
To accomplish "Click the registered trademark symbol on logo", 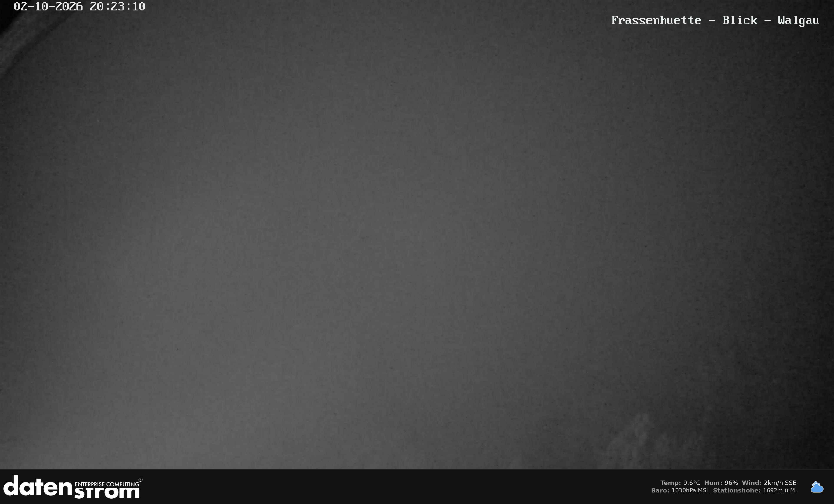I will pyautogui.click(x=141, y=480).
